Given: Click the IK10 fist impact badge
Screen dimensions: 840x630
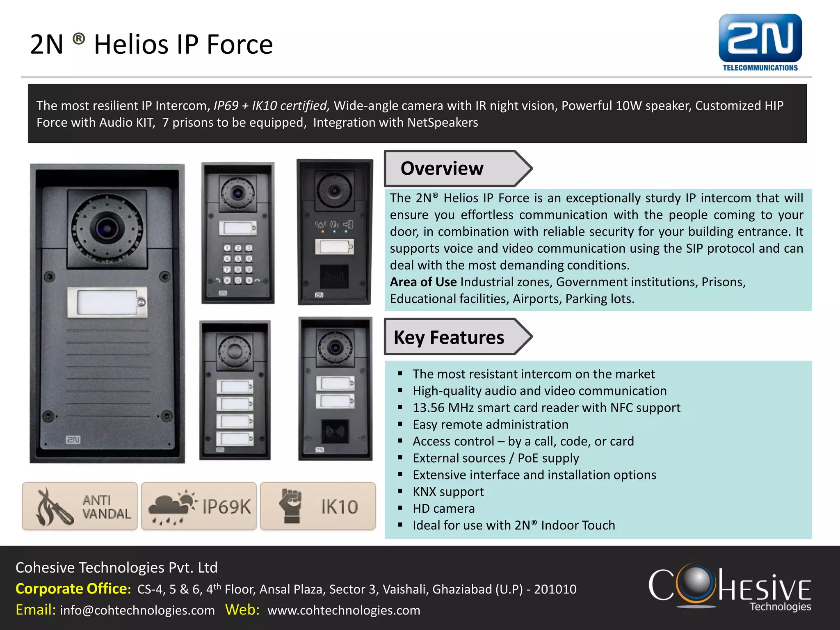Looking at the screenshot, I should (x=318, y=506).
